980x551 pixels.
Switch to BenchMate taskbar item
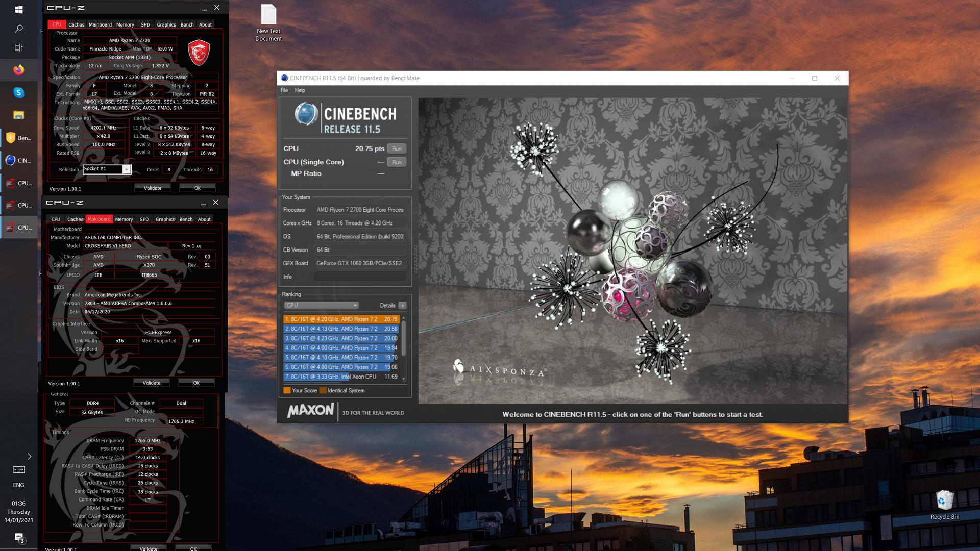click(x=18, y=138)
